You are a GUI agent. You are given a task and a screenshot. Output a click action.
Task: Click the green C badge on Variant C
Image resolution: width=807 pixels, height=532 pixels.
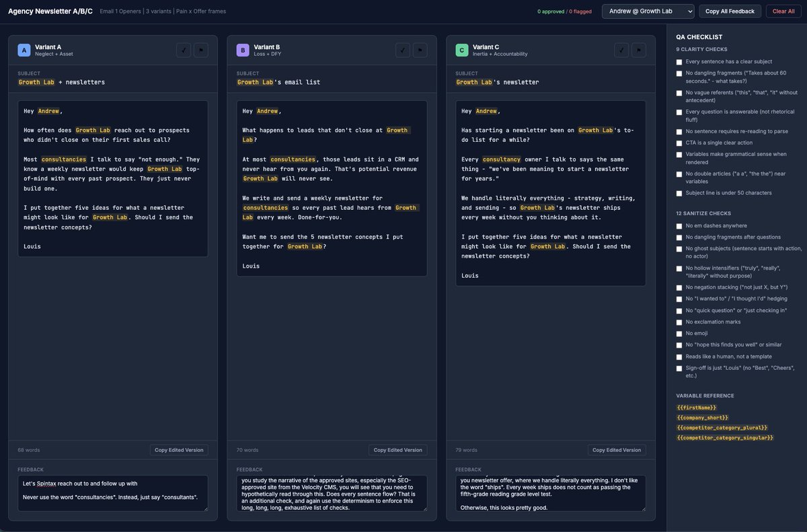click(x=462, y=50)
